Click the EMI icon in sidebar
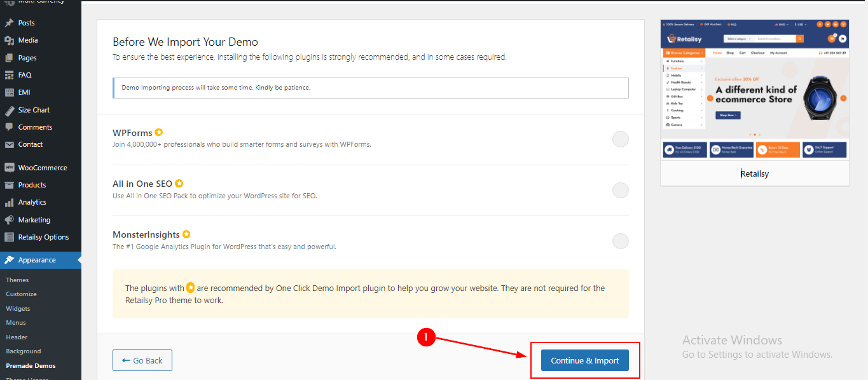 [x=9, y=92]
